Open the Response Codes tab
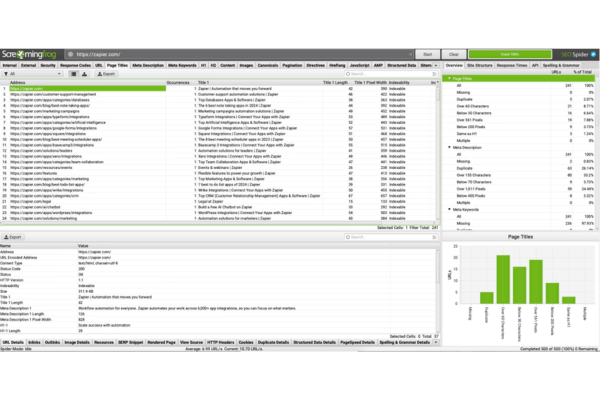This screenshot has width=600, height=400. click(75, 65)
